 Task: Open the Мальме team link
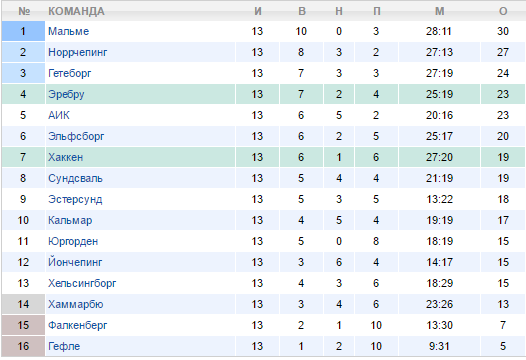tap(68, 31)
